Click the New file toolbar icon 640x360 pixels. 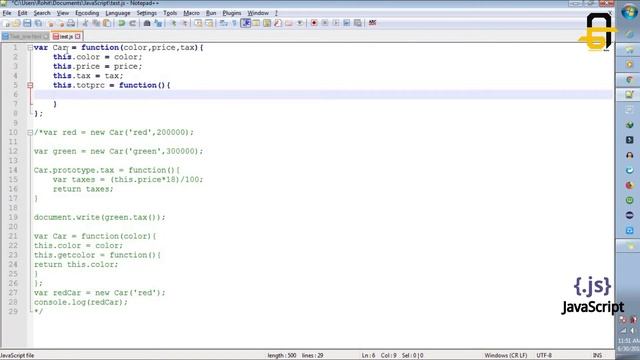click(x=7, y=23)
